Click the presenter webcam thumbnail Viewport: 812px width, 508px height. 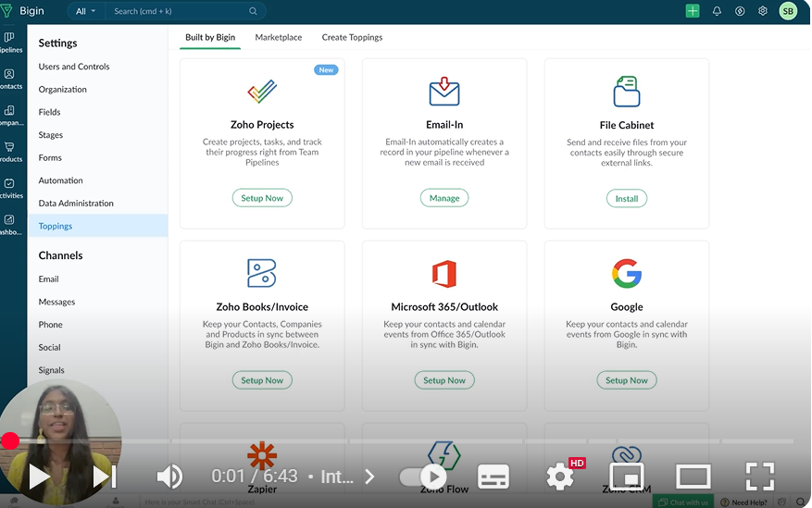pos(60,441)
